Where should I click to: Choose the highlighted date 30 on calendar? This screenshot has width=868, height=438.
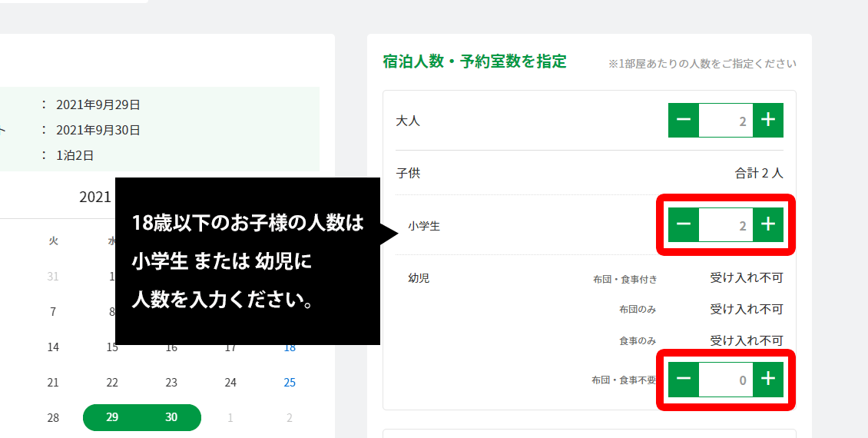171,417
